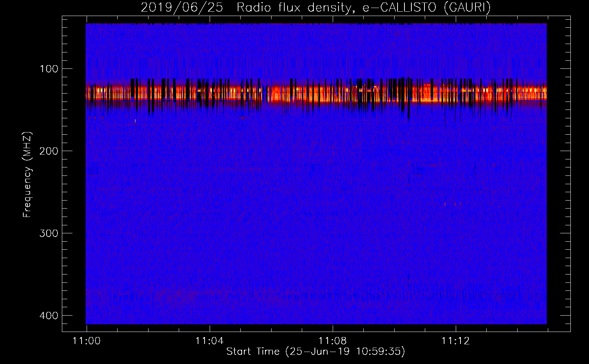Click the time axis label '11:12'
The width and height of the screenshot is (589, 364).
click(x=455, y=341)
